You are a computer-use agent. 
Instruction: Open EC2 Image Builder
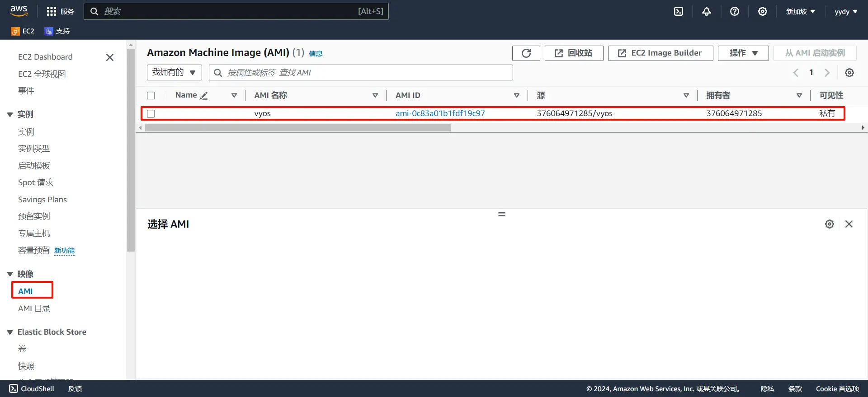click(x=660, y=53)
